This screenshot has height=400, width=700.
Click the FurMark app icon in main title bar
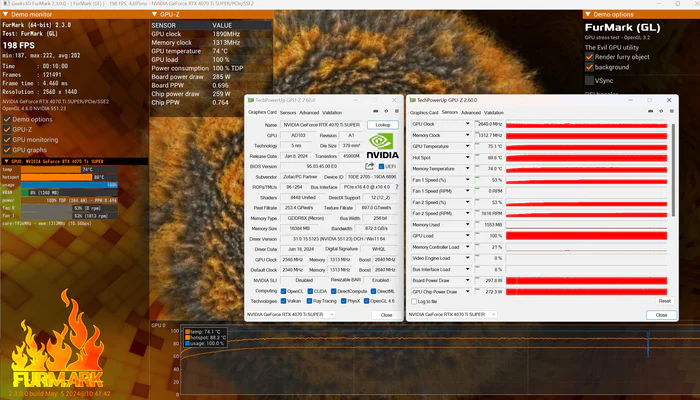5,4
